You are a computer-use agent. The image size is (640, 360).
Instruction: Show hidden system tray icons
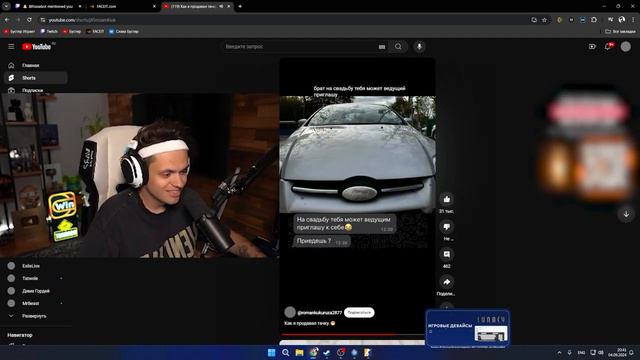pyautogui.click(x=559, y=353)
